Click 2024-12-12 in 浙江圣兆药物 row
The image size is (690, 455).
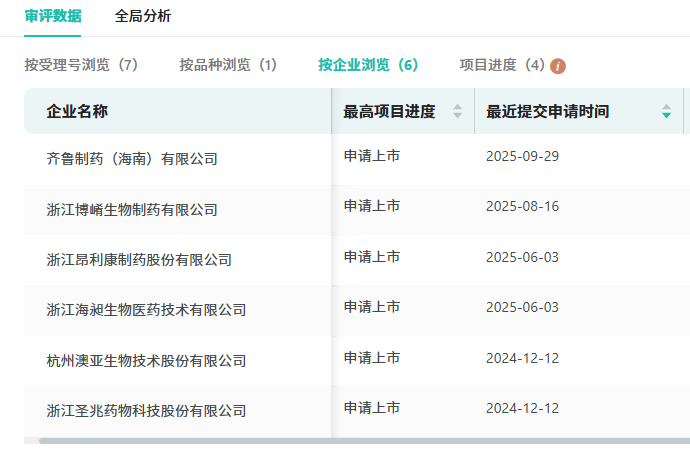522,409
